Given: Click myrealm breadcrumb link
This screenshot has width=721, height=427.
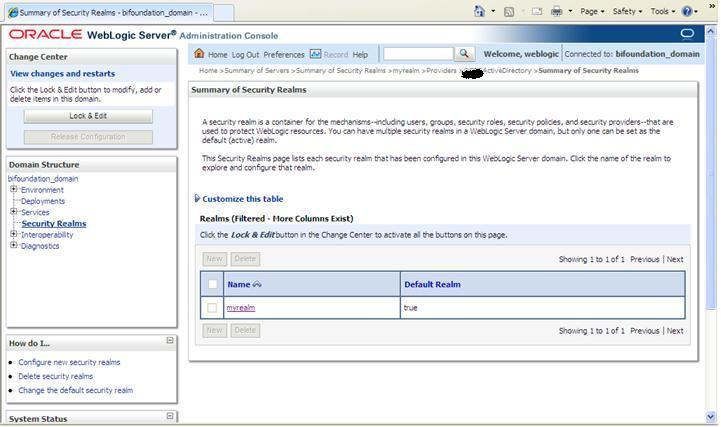Looking at the screenshot, I should pyautogui.click(x=406, y=70).
